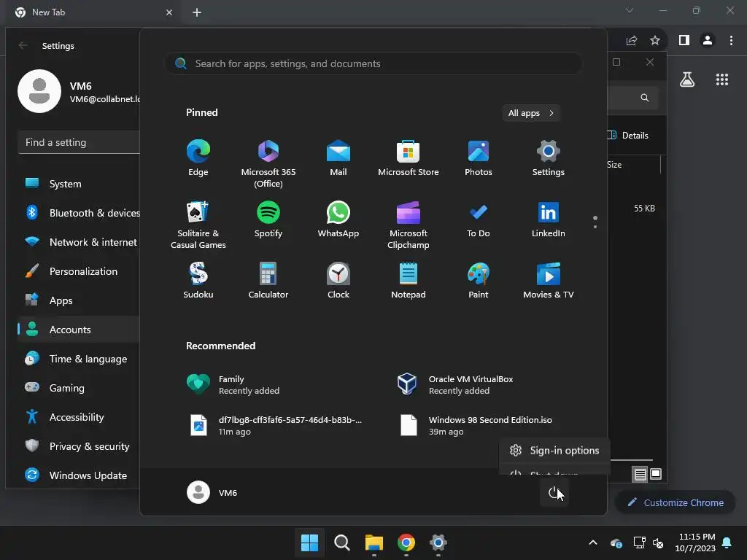Launch Microsoft 365 (Office) pinned app
Viewport: 747px width, 560px height.
[x=268, y=163]
